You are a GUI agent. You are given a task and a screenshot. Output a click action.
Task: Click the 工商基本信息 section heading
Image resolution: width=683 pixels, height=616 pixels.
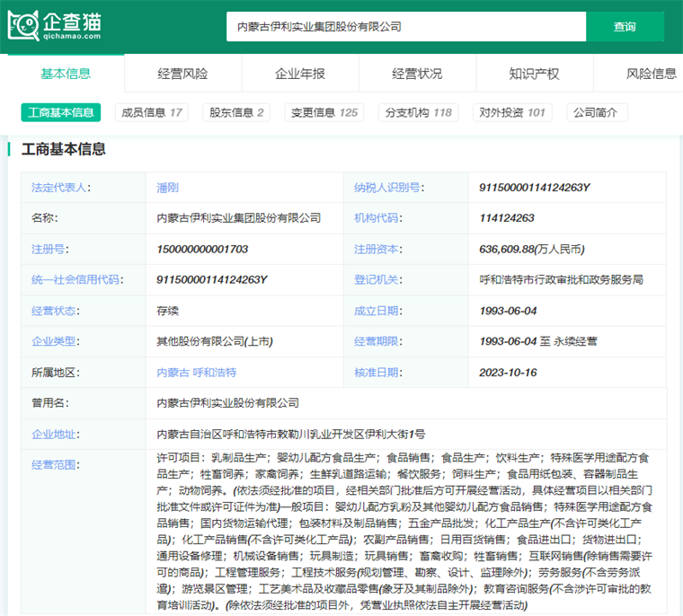(64, 149)
